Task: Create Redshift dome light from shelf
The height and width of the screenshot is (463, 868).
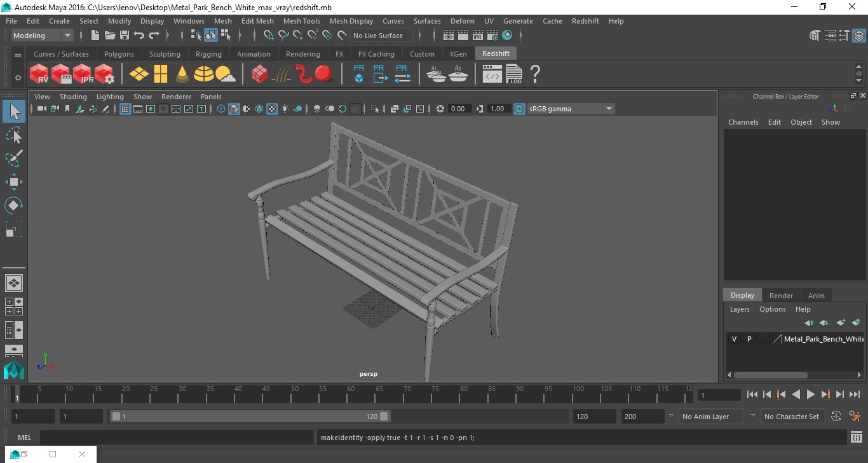Action: point(204,74)
